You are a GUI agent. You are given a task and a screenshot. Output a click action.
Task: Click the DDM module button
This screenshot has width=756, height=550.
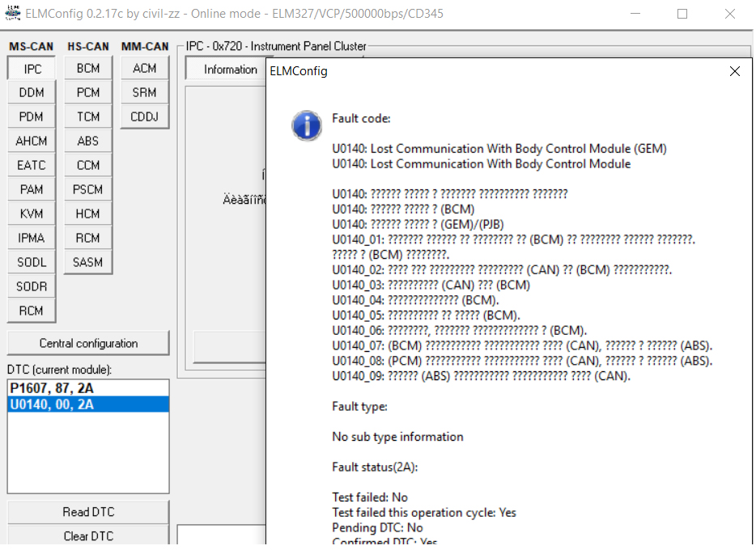click(32, 93)
